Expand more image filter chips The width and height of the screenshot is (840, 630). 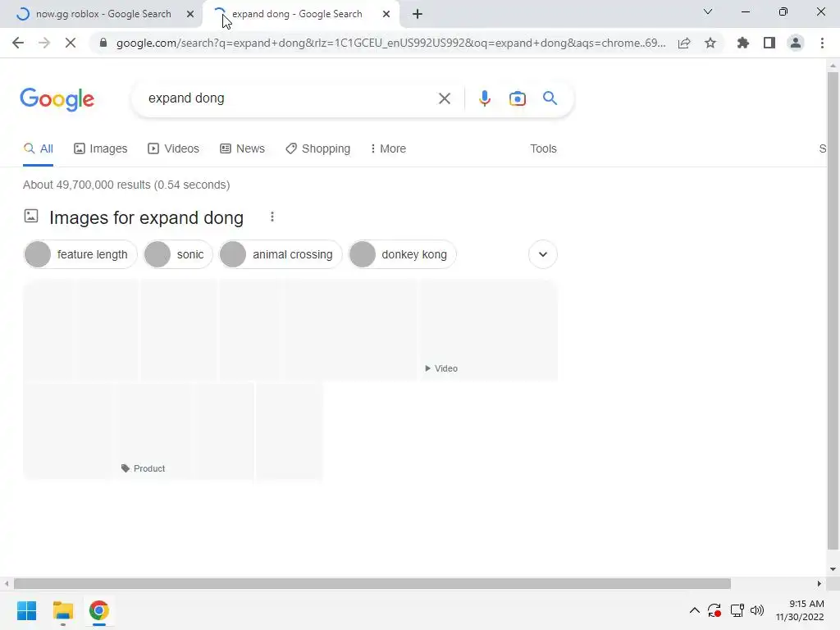(x=543, y=254)
